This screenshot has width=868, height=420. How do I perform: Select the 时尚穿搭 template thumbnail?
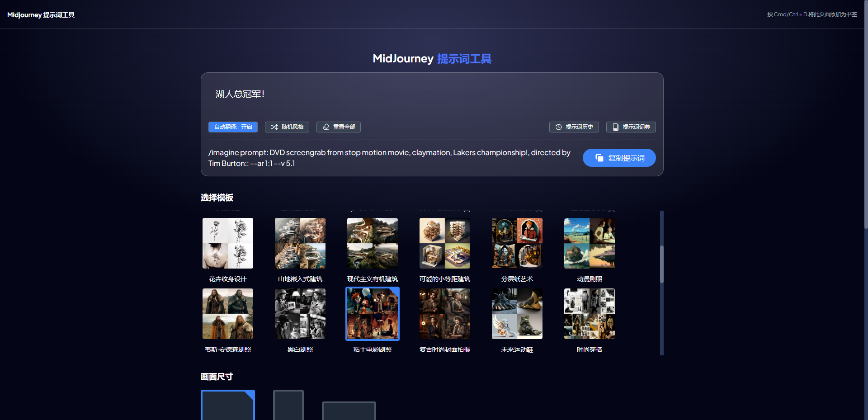590,314
